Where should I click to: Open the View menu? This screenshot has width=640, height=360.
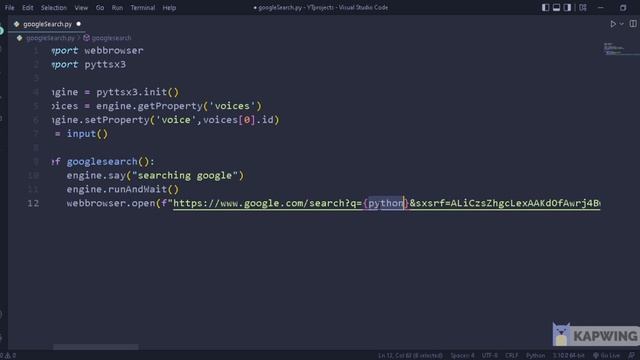click(81, 7)
